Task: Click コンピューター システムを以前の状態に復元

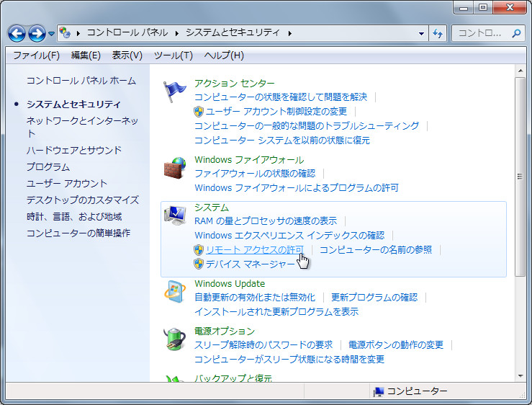Action: coord(282,141)
